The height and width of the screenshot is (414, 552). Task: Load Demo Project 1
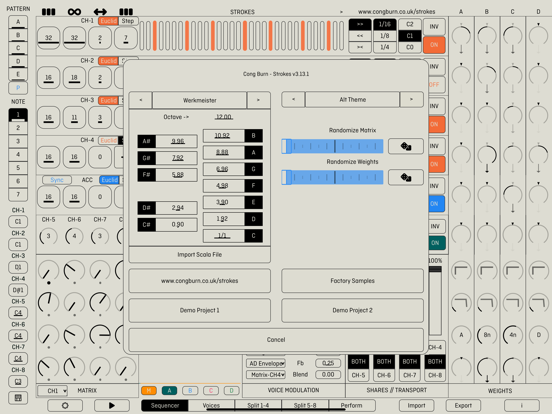point(200,310)
